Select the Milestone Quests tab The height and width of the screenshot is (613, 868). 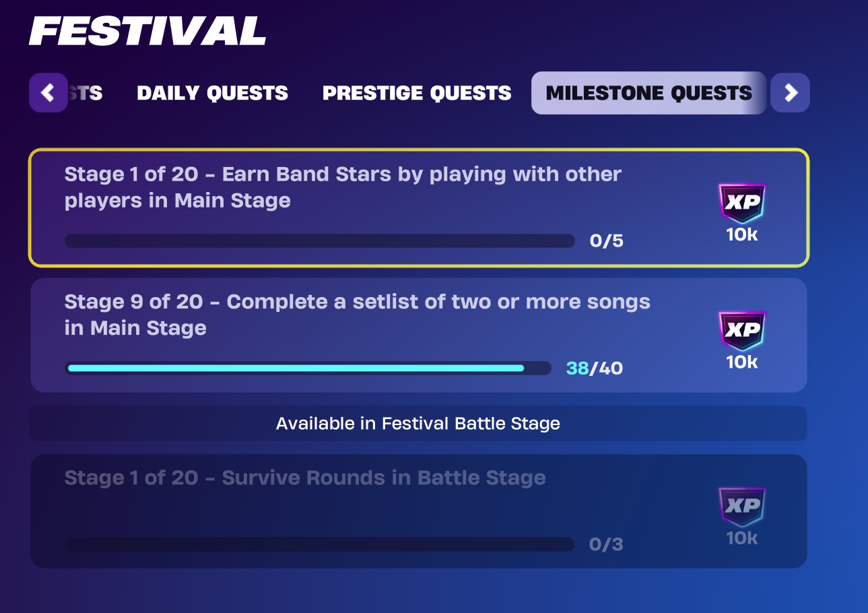649,93
